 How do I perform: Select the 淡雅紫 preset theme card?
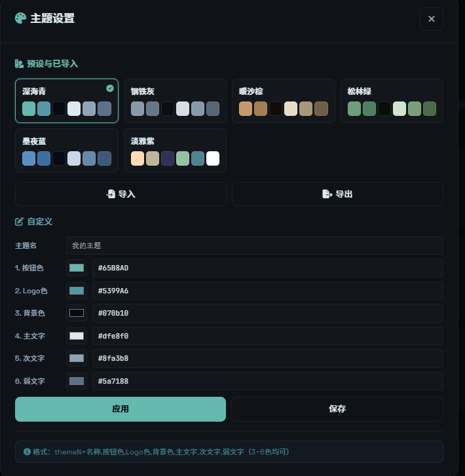tap(176, 151)
